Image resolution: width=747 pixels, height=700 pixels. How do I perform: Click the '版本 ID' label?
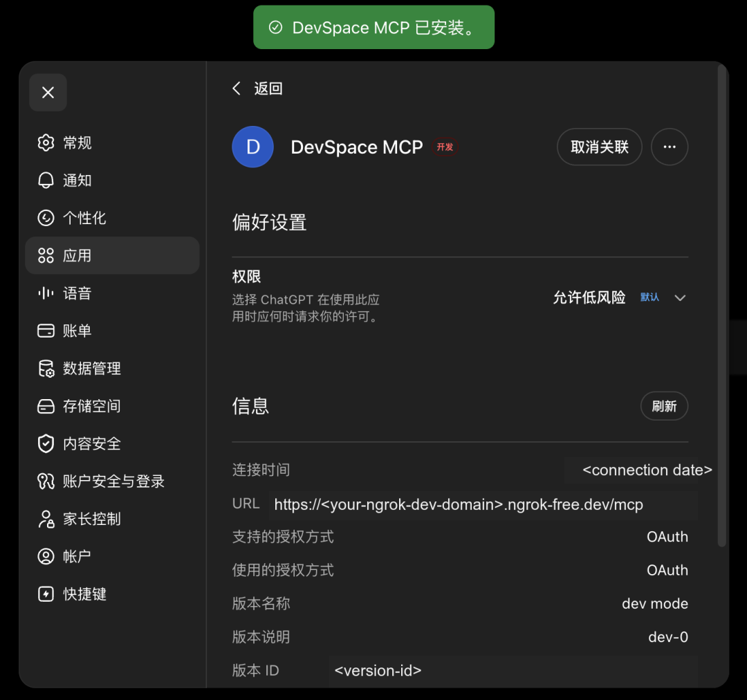(255, 670)
